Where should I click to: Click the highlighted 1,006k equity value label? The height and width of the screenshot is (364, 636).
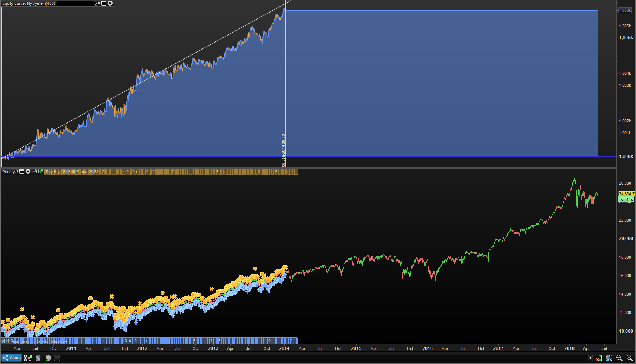(x=625, y=10)
